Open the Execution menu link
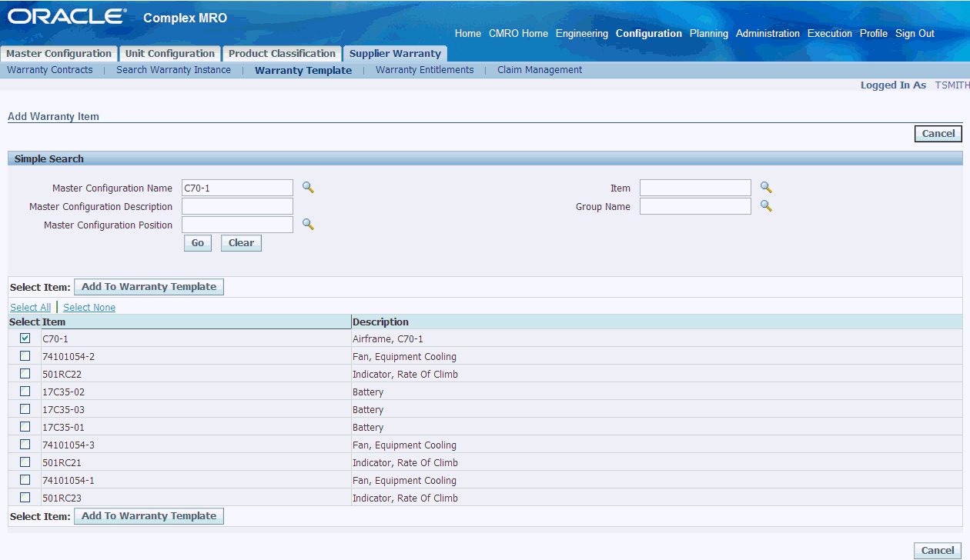 (x=830, y=34)
